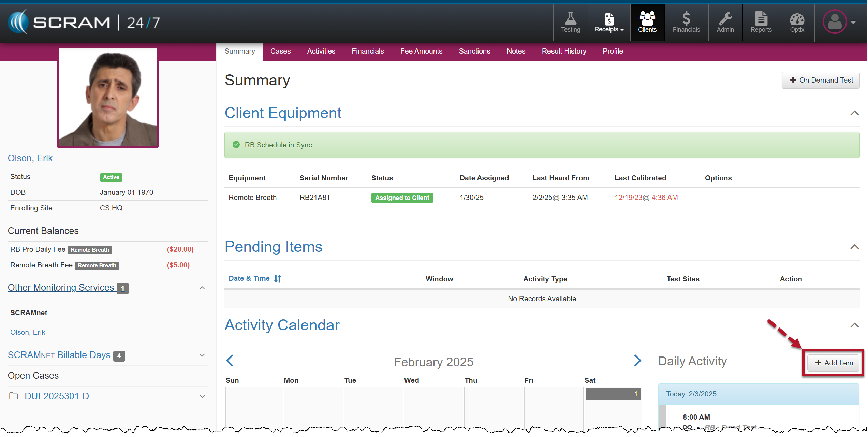The width and height of the screenshot is (868, 437).
Task: Switch to the Sanctions tab
Action: coord(474,51)
